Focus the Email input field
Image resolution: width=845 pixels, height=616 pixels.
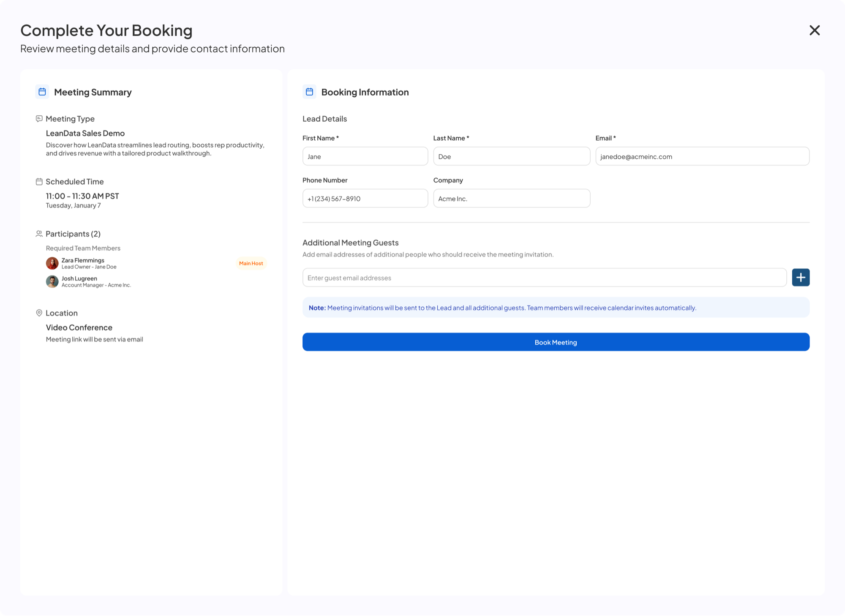tap(702, 156)
